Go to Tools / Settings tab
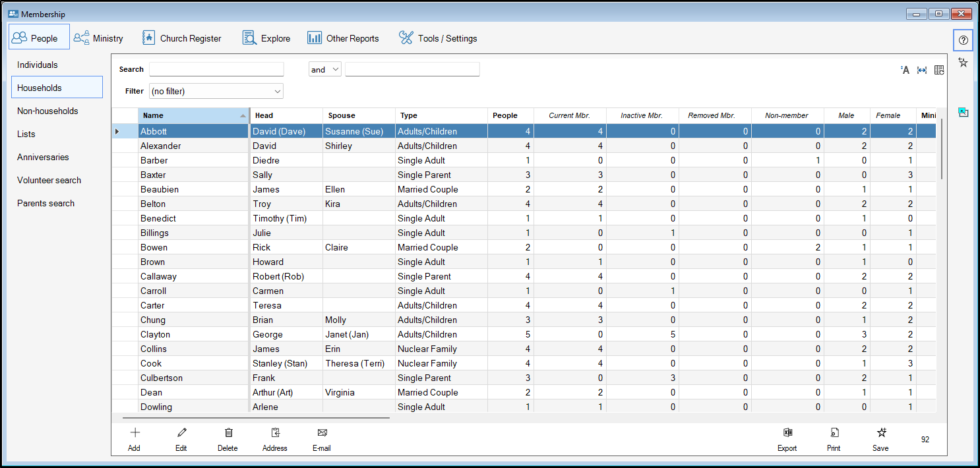Image resolution: width=980 pixels, height=468 pixels. [x=438, y=38]
